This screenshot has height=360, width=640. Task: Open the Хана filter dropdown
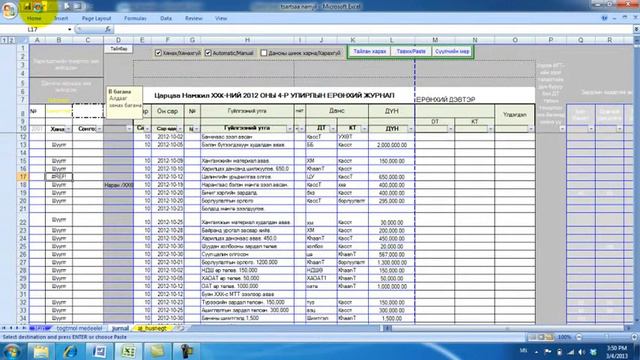[68, 129]
